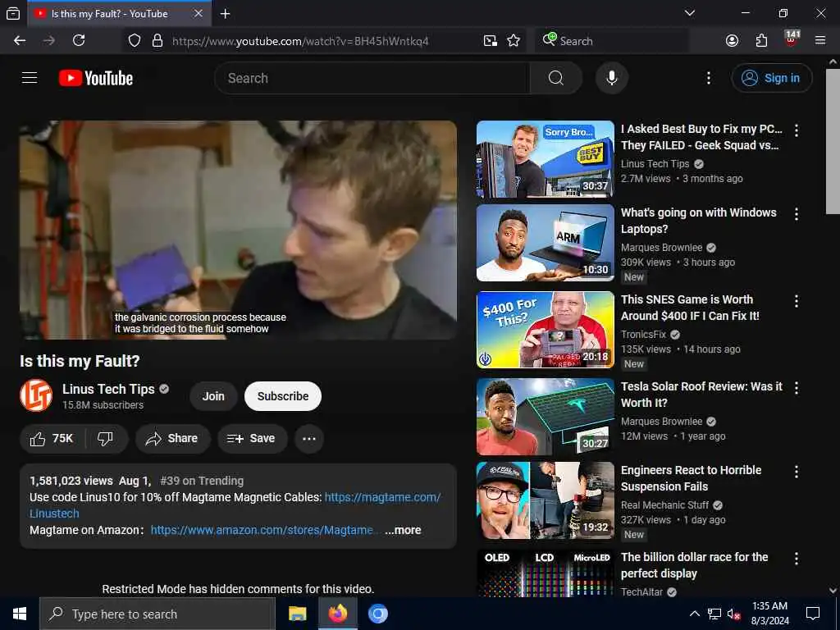The width and height of the screenshot is (840, 630).
Task: Click the Sign in button
Action: (772, 78)
